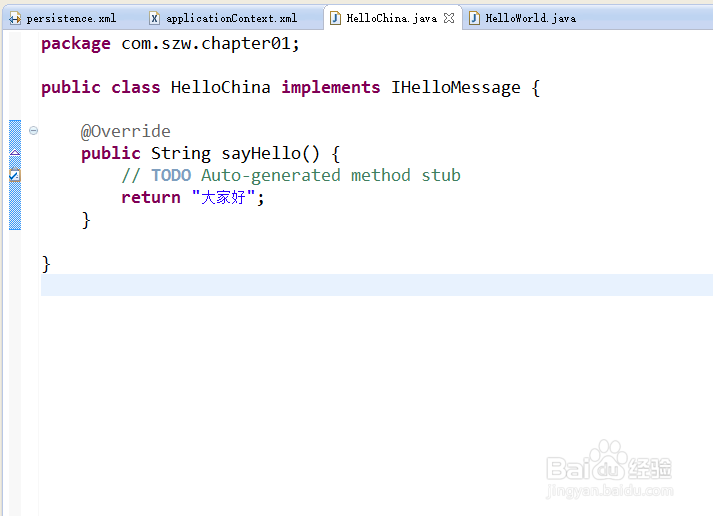
Task: Click the highlighted current line after closing brace
Action: pyautogui.click(x=377, y=285)
